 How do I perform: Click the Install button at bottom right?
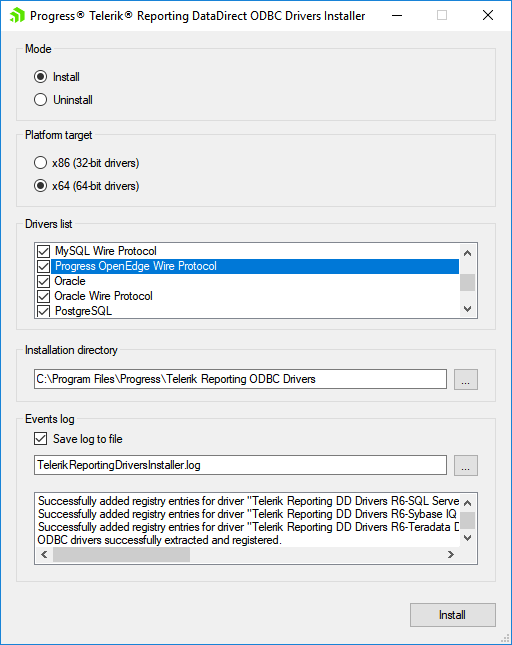(x=453, y=615)
